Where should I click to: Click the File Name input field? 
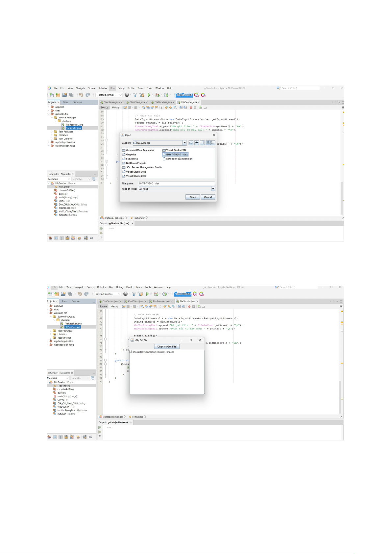pos(176,183)
